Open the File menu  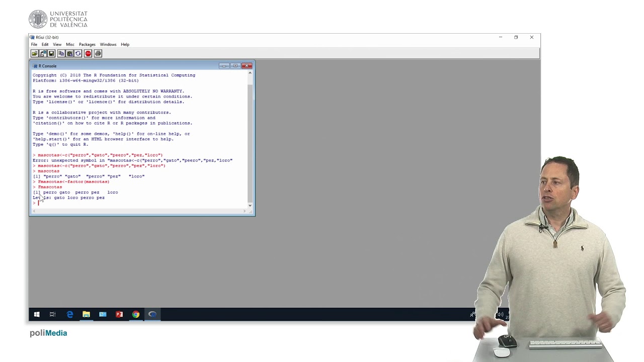click(x=34, y=44)
